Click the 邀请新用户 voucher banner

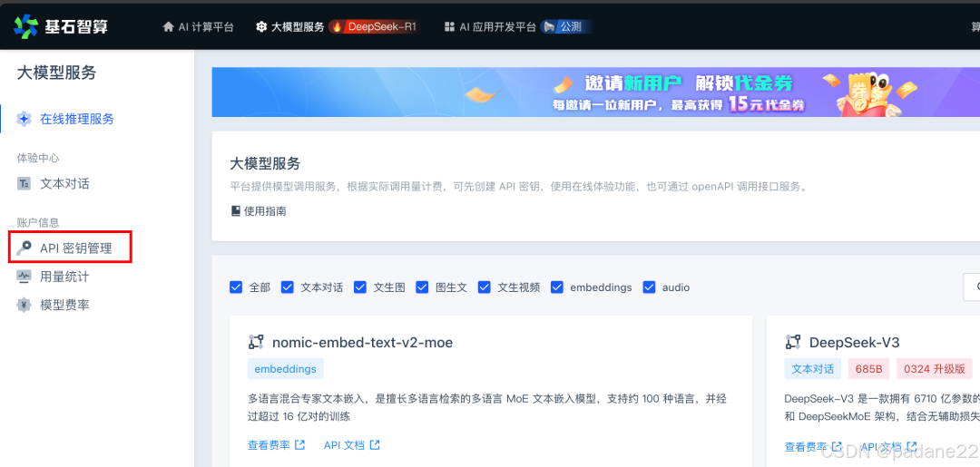point(595,92)
